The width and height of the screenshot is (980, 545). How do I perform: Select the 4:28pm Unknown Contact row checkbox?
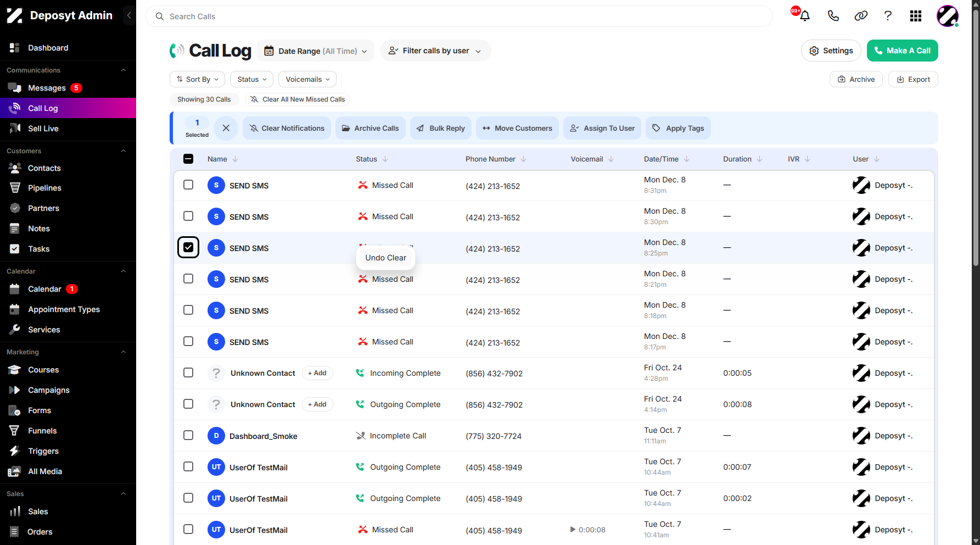(188, 372)
